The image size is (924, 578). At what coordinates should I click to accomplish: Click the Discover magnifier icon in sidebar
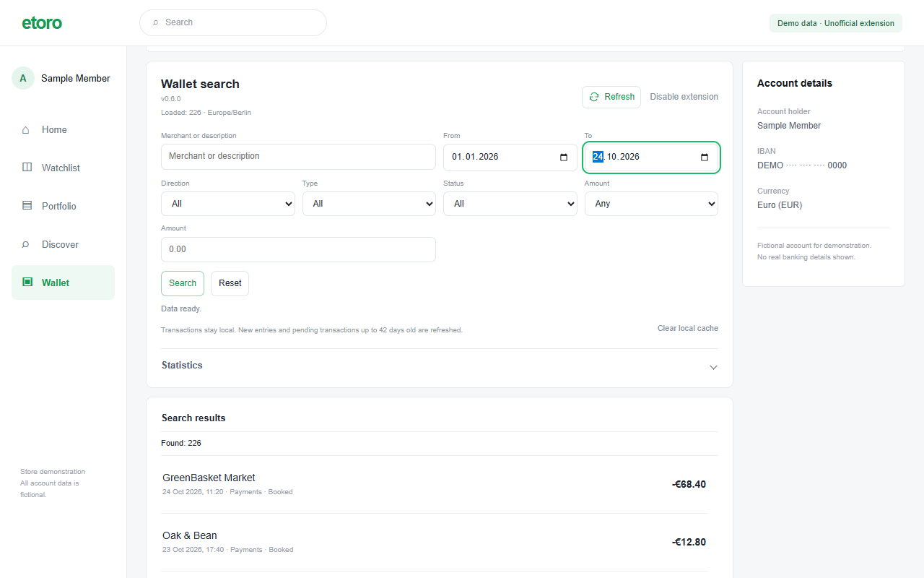click(26, 244)
